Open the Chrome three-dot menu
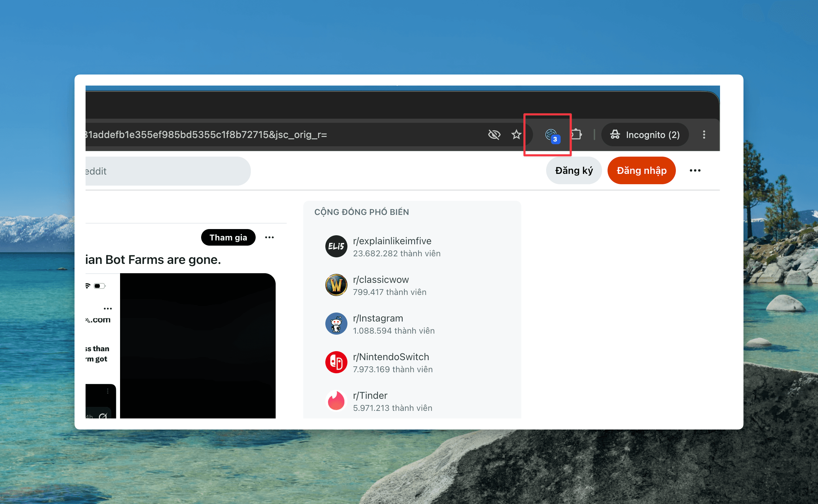 tap(704, 135)
